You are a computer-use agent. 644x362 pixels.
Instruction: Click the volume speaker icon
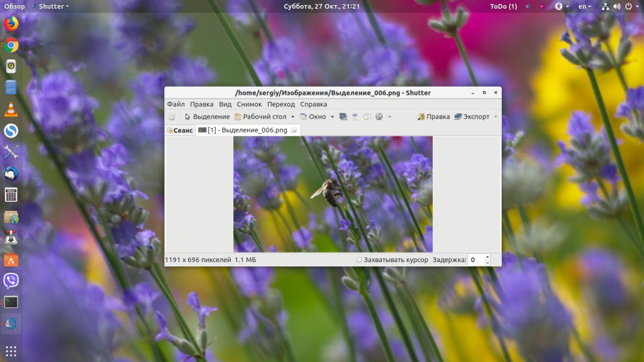[617, 6]
